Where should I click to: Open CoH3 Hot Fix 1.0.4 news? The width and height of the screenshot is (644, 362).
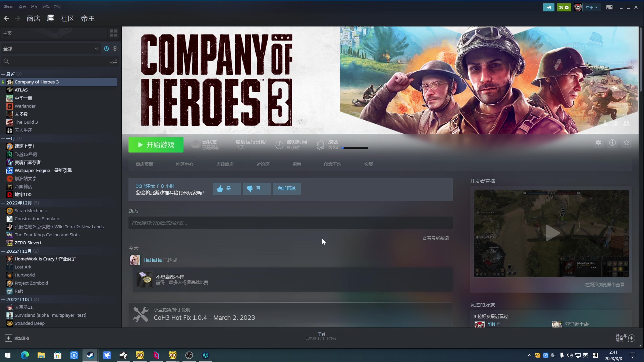(204, 318)
